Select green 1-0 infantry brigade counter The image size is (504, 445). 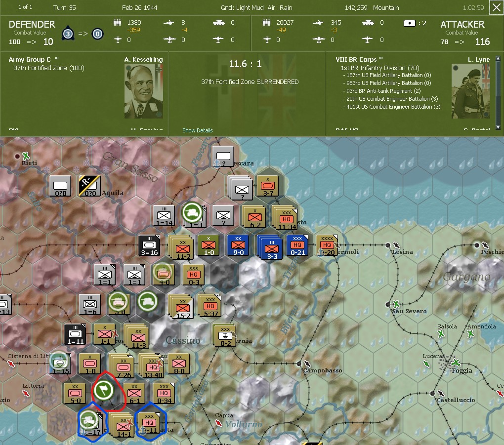209,245
